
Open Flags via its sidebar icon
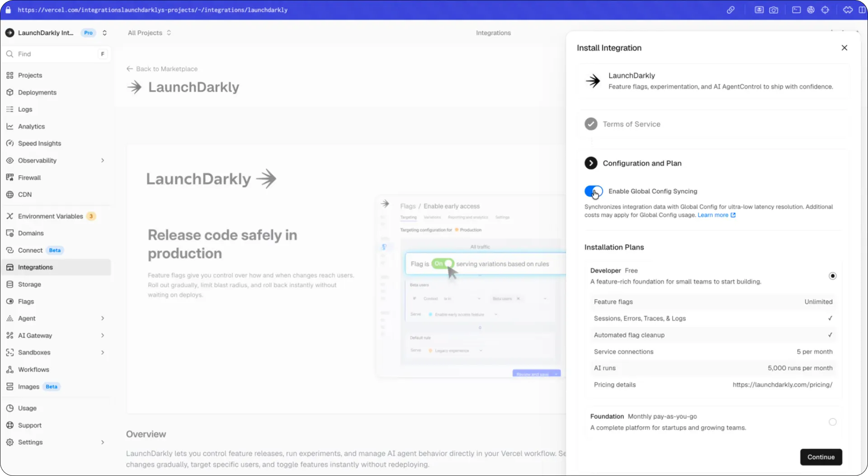click(10, 301)
